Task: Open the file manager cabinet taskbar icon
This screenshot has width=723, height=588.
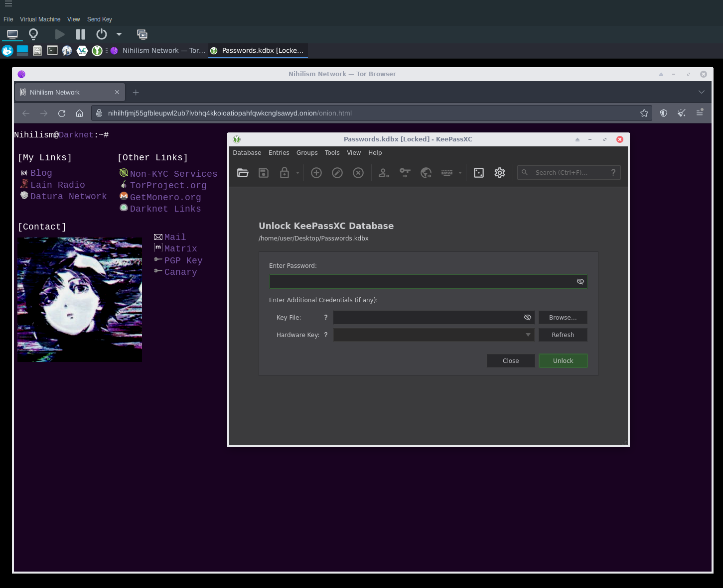Action: 37,50
